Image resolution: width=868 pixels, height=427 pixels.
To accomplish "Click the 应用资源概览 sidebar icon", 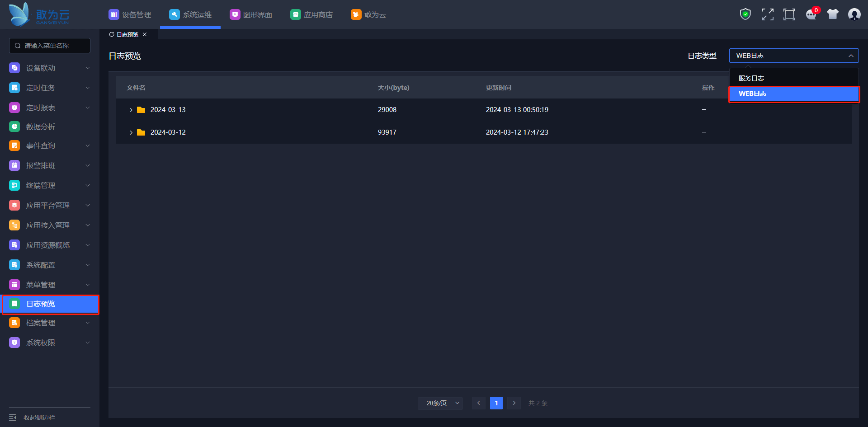I will coord(14,245).
